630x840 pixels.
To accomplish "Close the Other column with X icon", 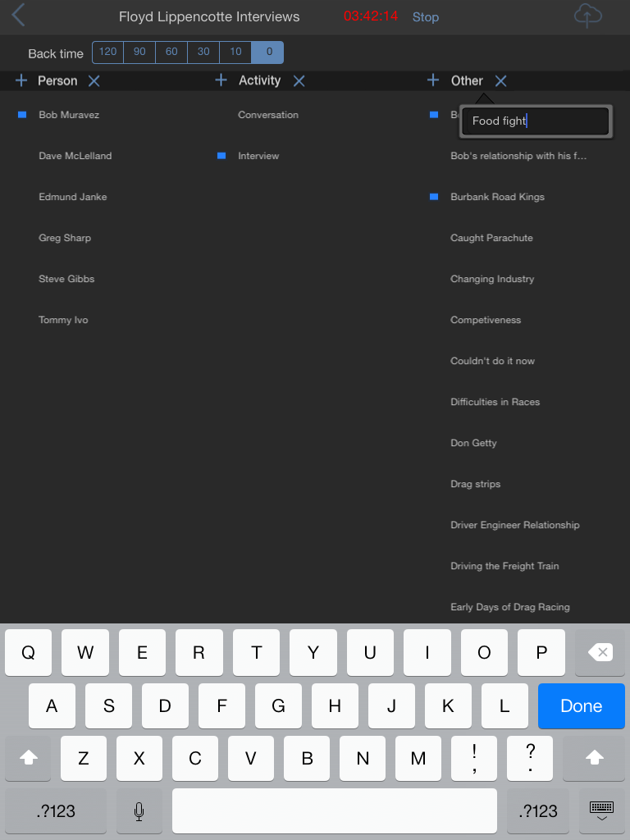I will click(x=500, y=81).
